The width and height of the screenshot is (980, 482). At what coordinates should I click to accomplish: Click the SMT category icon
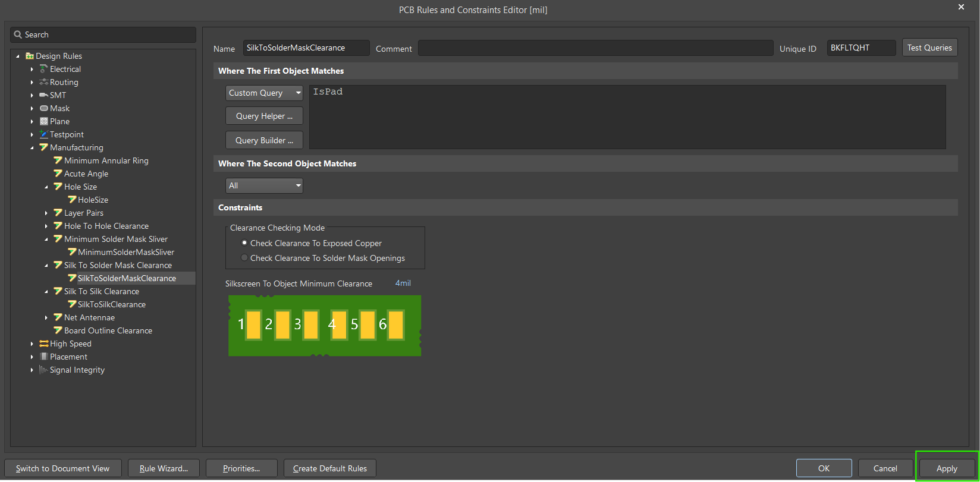click(43, 95)
